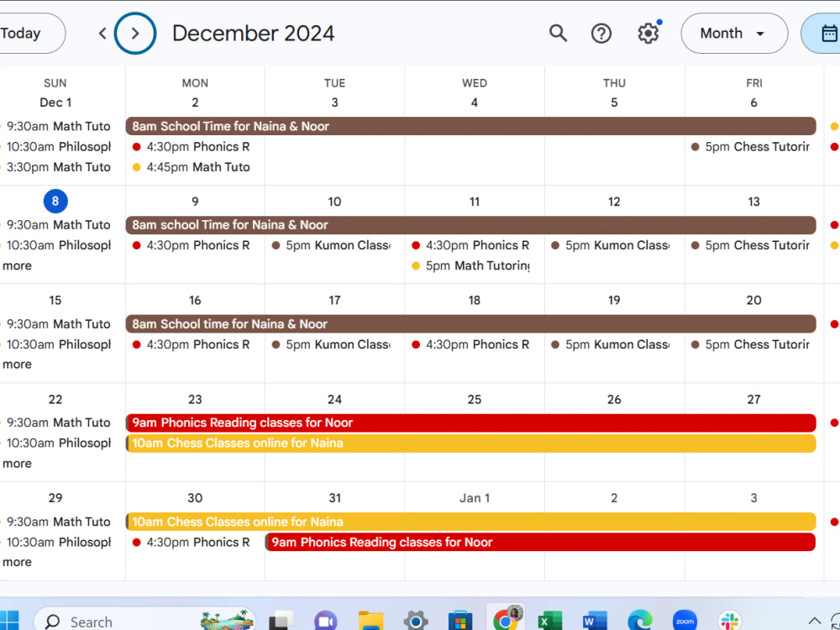The width and height of the screenshot is (840, 630).
Task: Open the Support help question-mark icon
Action: (601, 34)
